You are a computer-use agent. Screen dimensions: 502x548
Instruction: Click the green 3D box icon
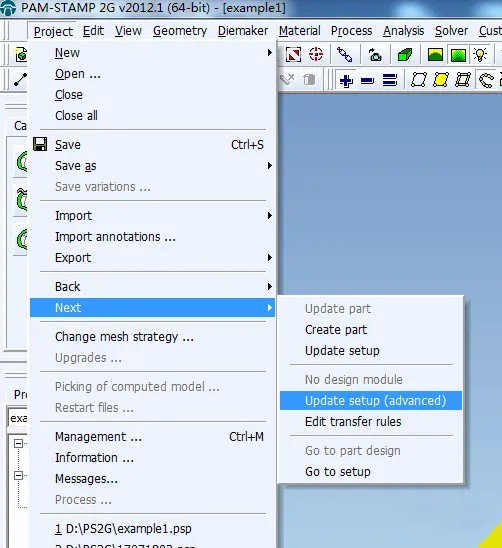tap(405, 55)
